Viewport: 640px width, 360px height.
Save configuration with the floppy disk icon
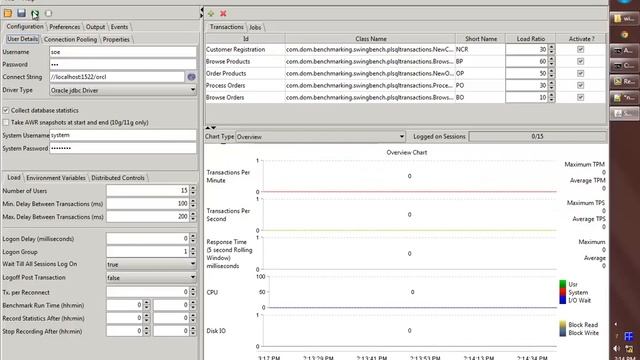[x=21, y=13]
